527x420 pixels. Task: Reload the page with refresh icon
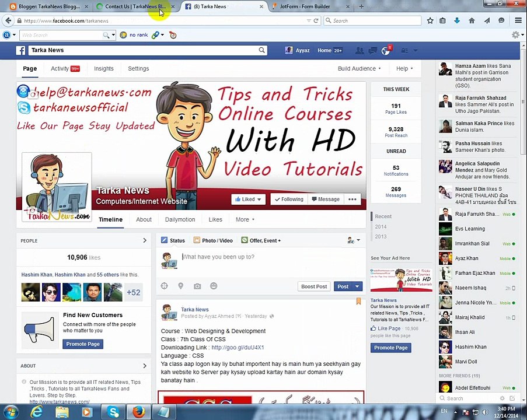click(x=316, y=20)
